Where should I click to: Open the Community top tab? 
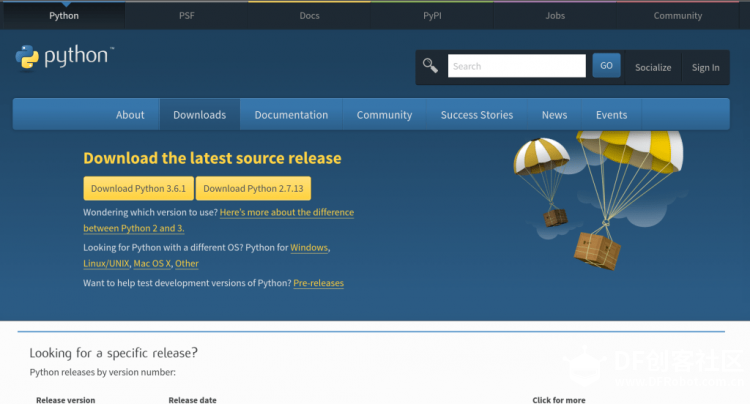pyautogui.click(x=678, y=16)
